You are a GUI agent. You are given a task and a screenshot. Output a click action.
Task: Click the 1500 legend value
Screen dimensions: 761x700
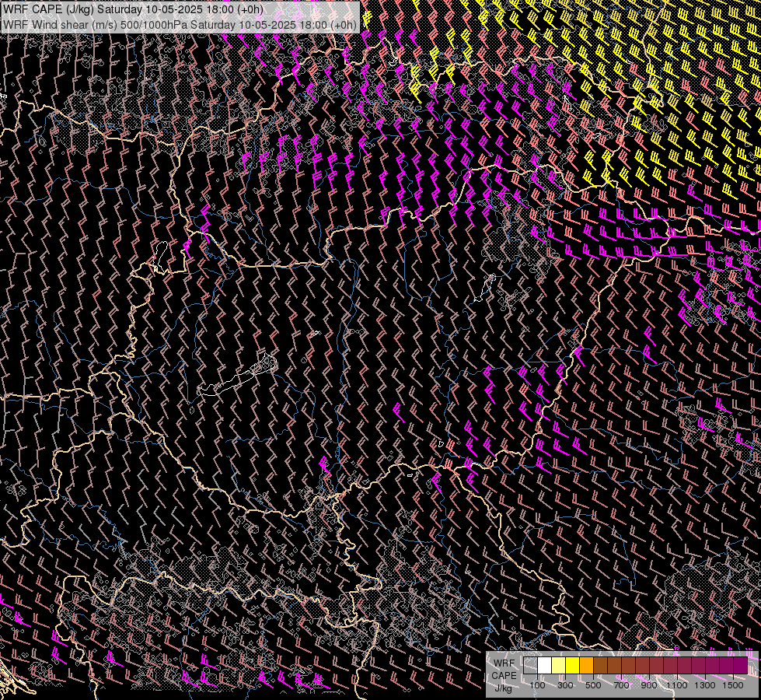tap(733, 685)
